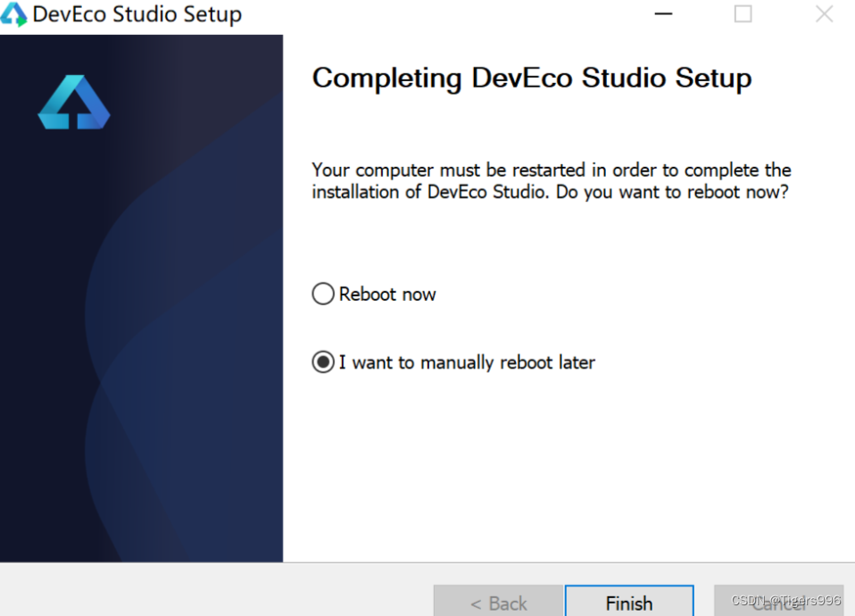This screenshot has height=616, width=855.
Task: Go back using the "< Back" button
Action: [x=498, y=603]
